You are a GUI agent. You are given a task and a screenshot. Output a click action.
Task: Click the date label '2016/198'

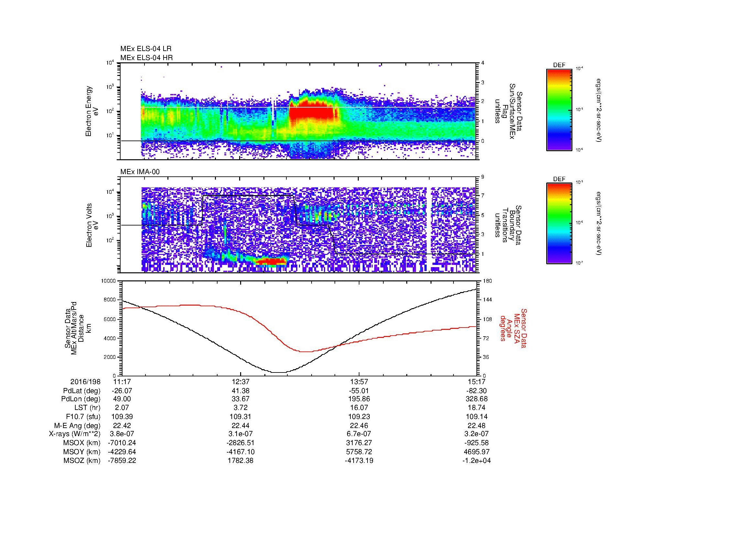click(x=85, y=382)
